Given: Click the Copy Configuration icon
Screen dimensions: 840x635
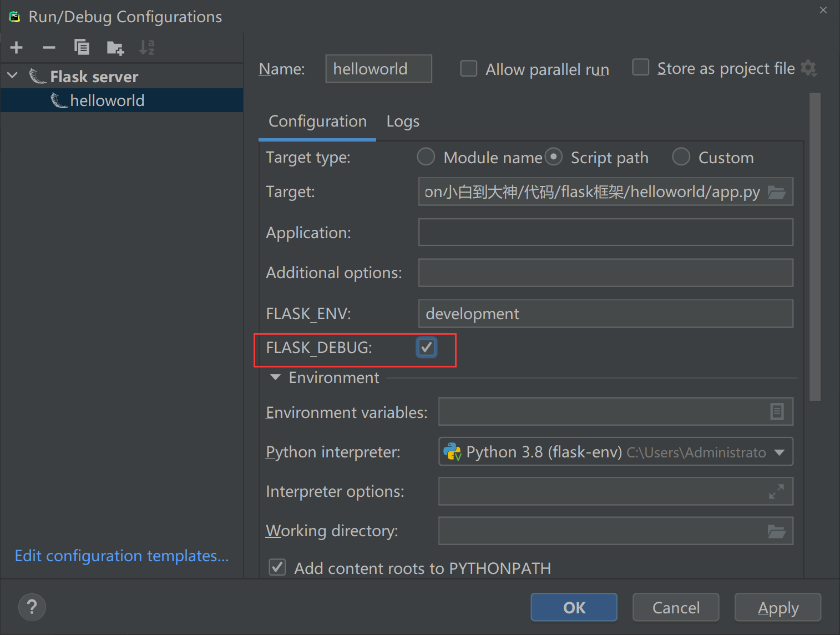Looking at the screenshot, I should (82, 48).
